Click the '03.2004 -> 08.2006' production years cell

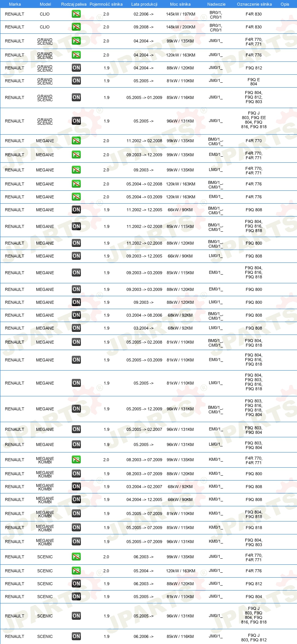click(x=144, y=315)
